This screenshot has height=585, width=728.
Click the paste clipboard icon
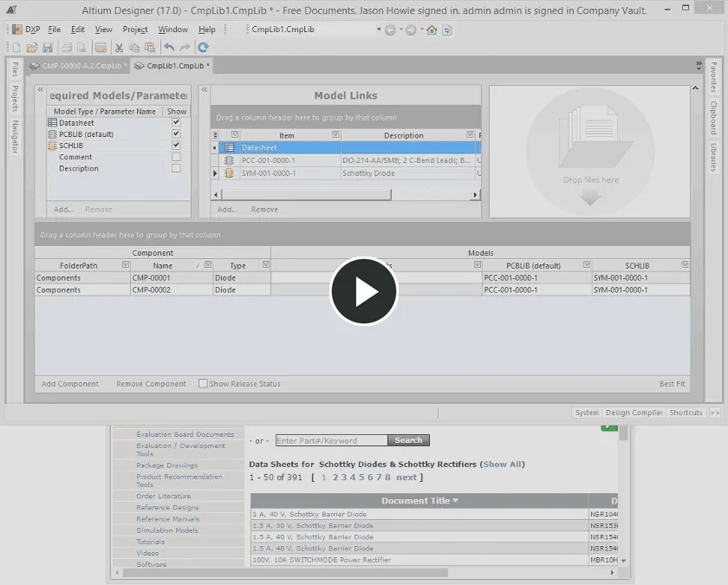click(149, 48)
